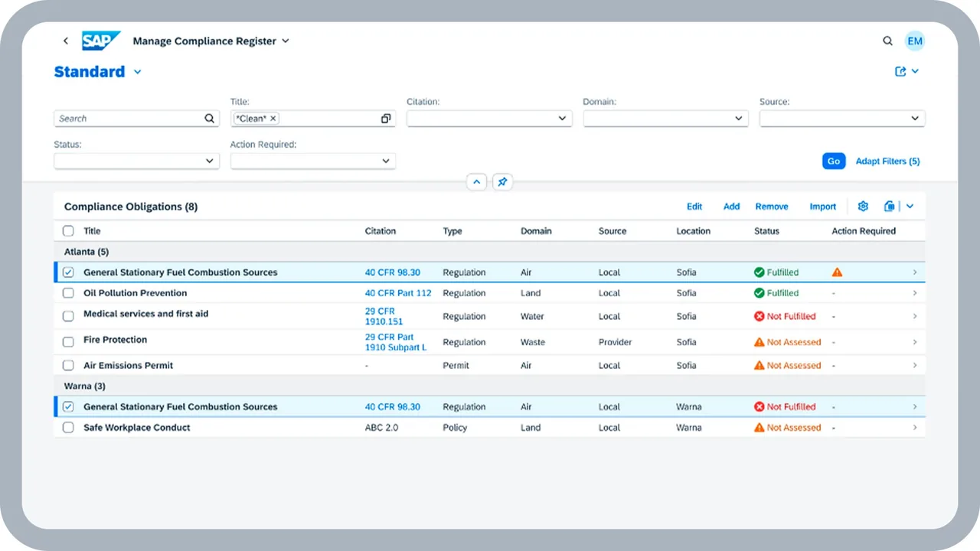Open table settings gear icon
The width and height of the screenshot is (980, 551).
pyautogui.click(x=863, y=207)
